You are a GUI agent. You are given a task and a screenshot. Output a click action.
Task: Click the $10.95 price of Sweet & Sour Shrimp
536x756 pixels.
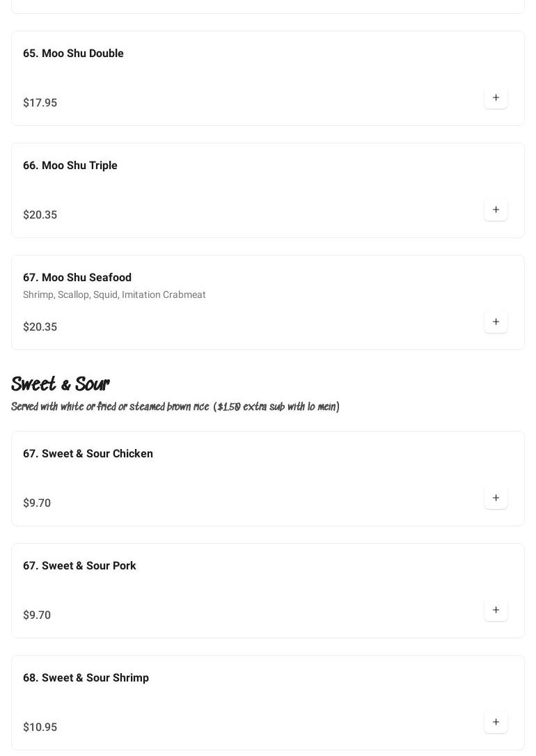click(40, 727)
